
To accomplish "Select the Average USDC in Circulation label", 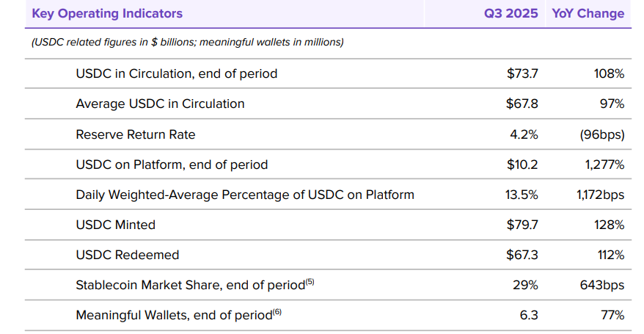I will pos(160,104).
